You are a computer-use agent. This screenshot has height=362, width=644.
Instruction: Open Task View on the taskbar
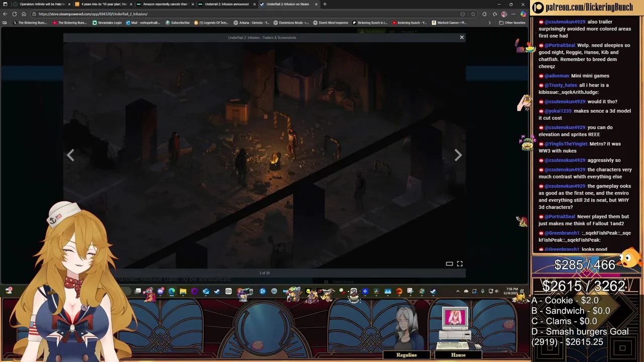137,291
